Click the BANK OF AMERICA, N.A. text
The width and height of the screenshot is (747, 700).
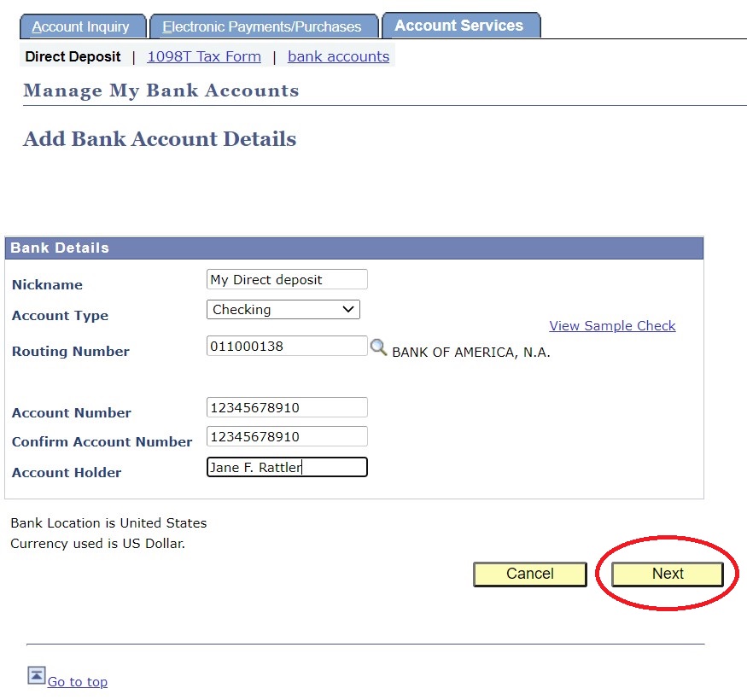470,353
